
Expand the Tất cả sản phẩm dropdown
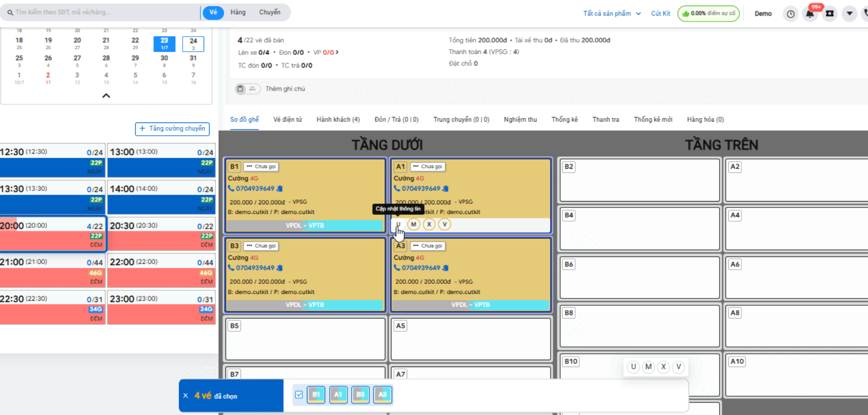[x=612, y=14]
